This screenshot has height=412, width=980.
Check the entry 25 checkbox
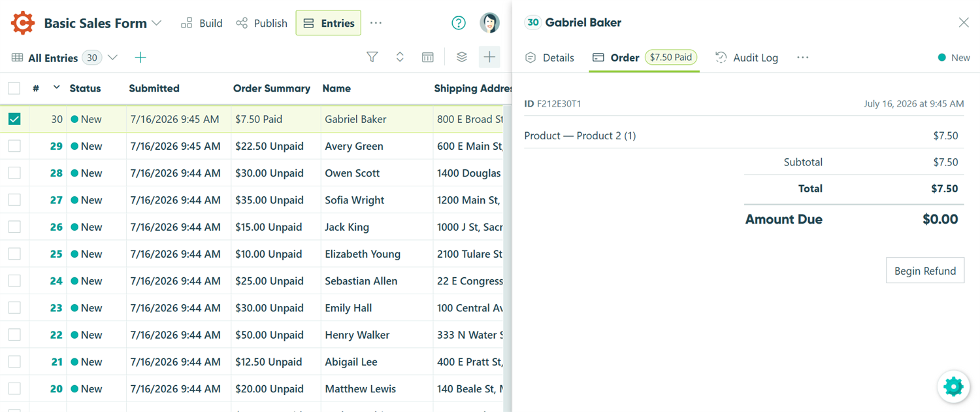(14, 254)
